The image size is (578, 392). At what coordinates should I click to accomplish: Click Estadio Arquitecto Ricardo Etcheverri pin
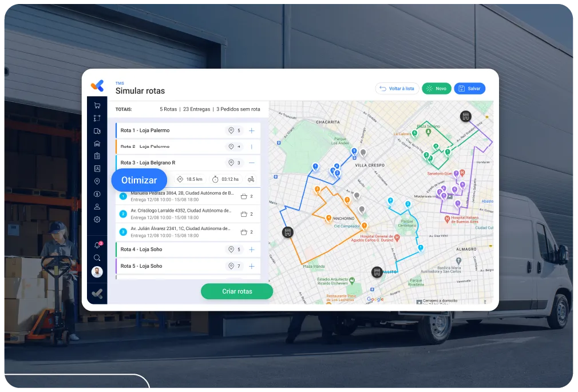coord(352,280)
